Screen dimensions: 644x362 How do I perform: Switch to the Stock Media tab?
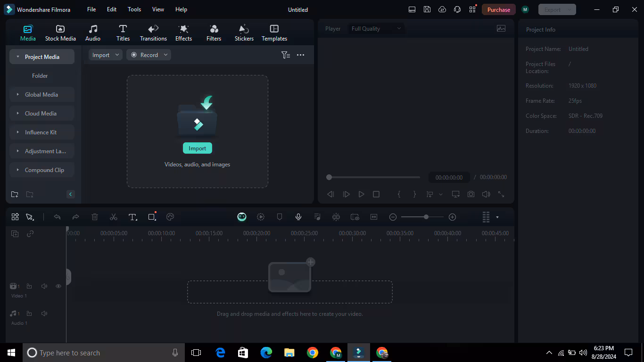click(60, 33)
